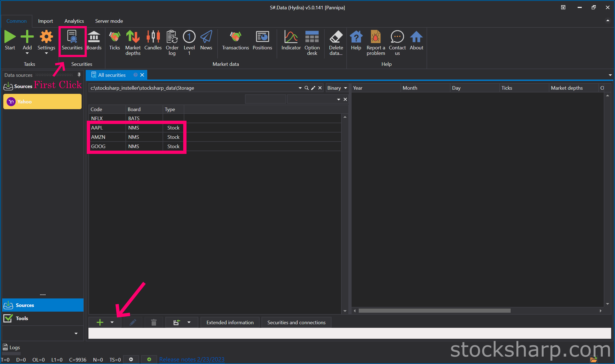Click the trash delete security icon

154,322
